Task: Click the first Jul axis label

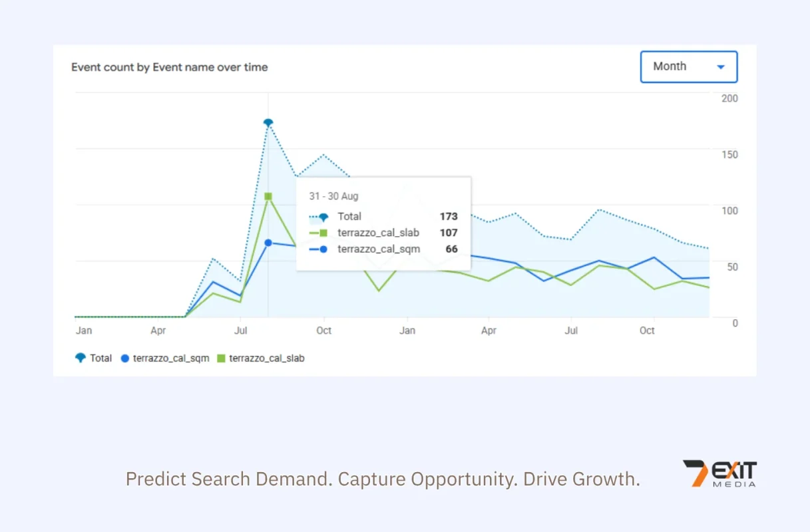Action: tap(241, 331)
